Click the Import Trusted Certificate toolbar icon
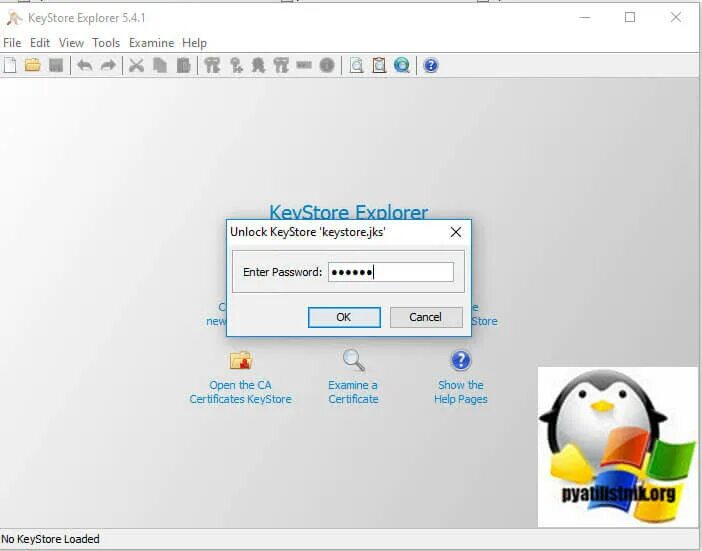 tap(258, 65)
